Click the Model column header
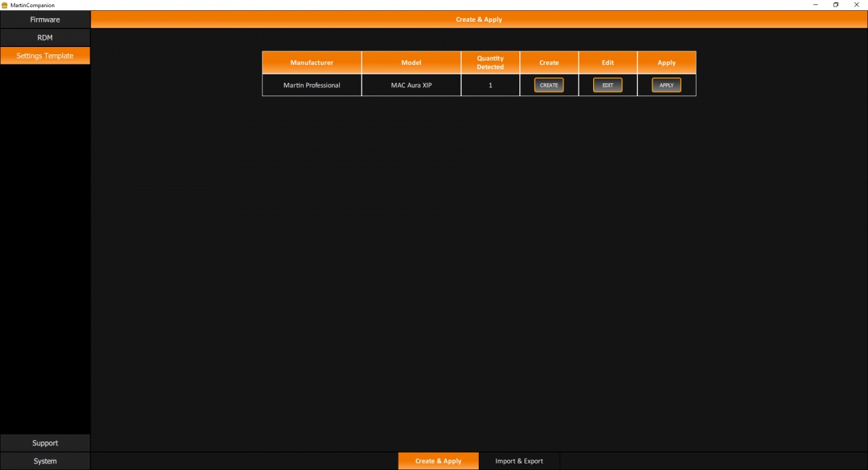 [411, 62]
